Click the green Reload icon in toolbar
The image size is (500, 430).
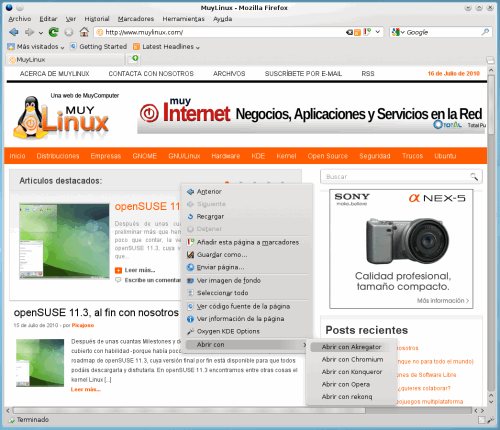[53, 32]
